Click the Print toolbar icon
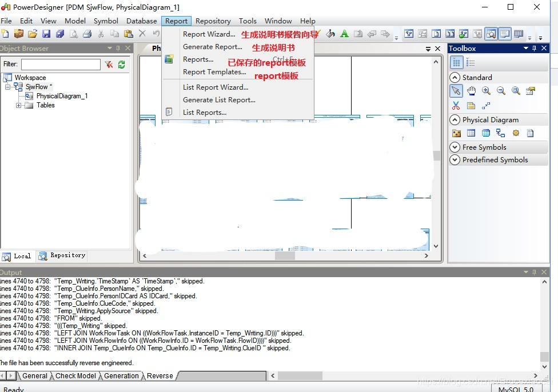558x392 pixels. click(x=87, y=34)
